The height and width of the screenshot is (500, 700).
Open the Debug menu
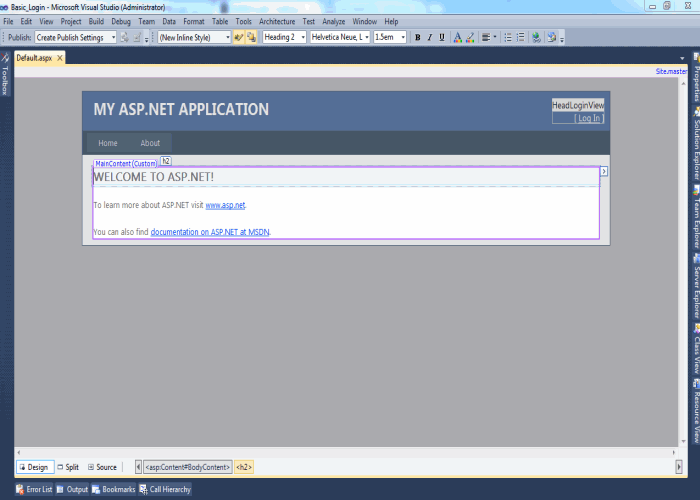click(x=121, y=21)
